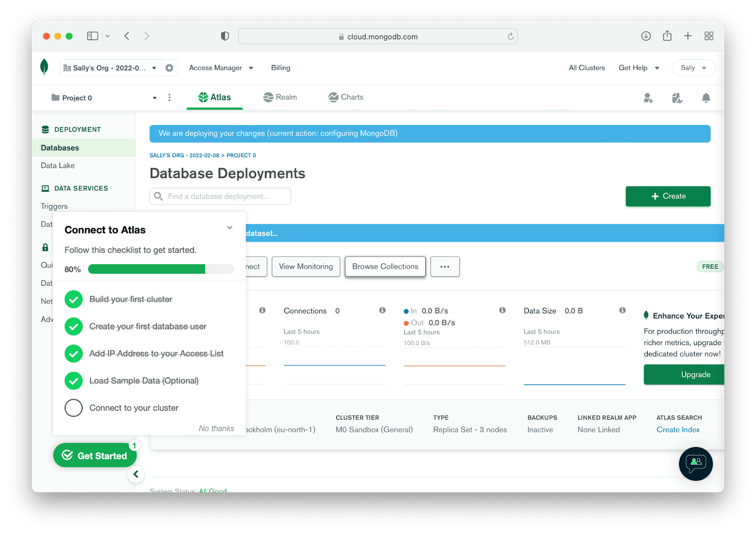The height and width of the screenshot is (534, 756).
Task: Go forward with the browser forward arrow
Action: click(x=147, y=36)
